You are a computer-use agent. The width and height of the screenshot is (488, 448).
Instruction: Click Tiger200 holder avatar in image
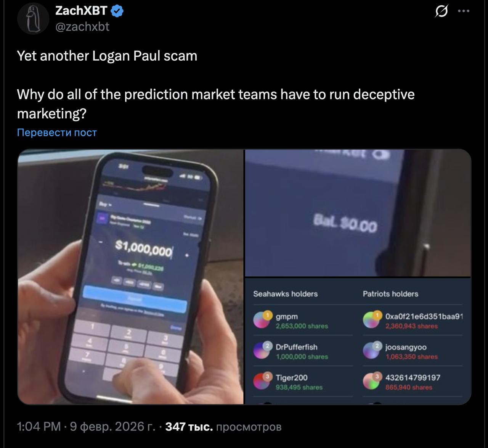click(262, 381)
